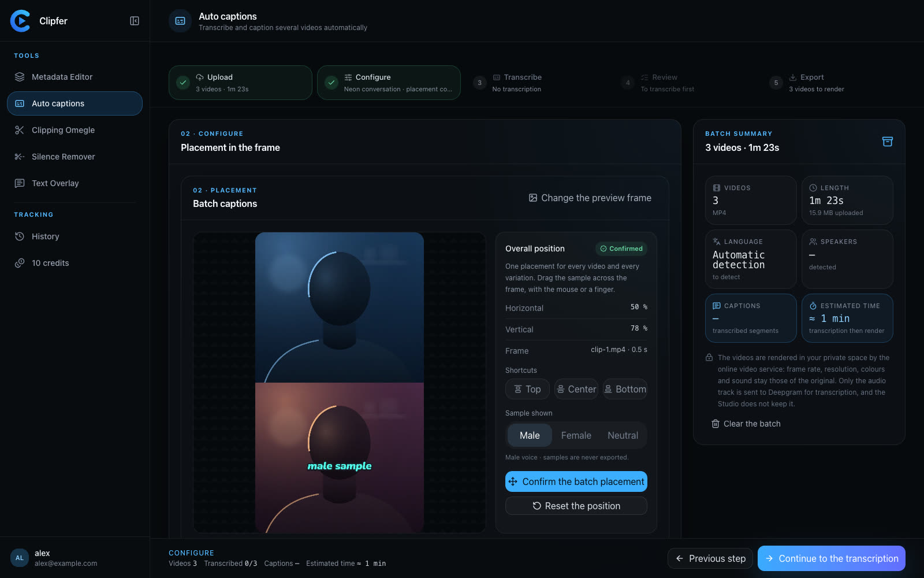Select the Configure step
924x578 pixels.
(389, 83)
